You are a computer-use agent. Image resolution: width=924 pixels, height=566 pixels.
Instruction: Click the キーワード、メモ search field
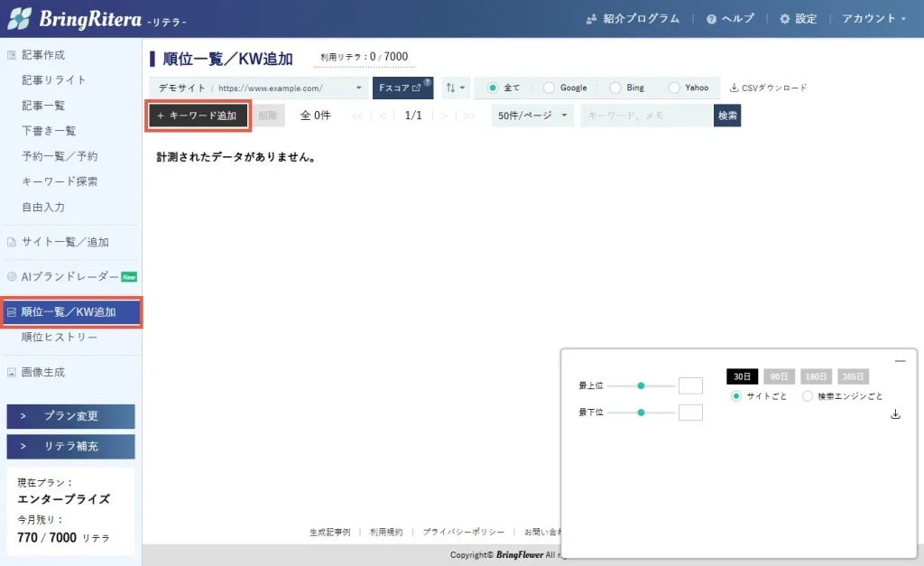646,116
